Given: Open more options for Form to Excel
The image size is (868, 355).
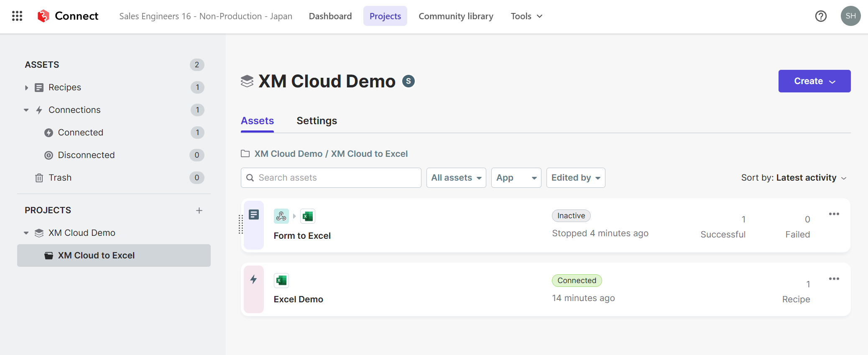Looking at the screenshot, I should click(x=834, y=214).
